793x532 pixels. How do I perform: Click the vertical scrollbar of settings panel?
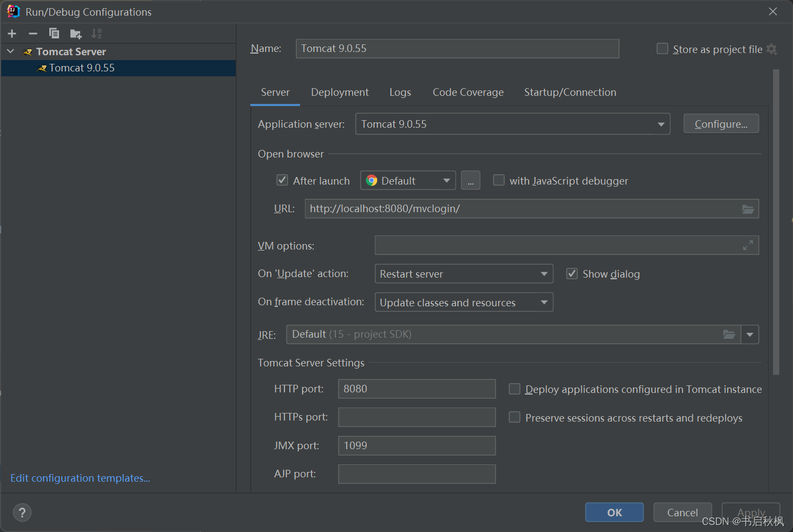(776, 222)
